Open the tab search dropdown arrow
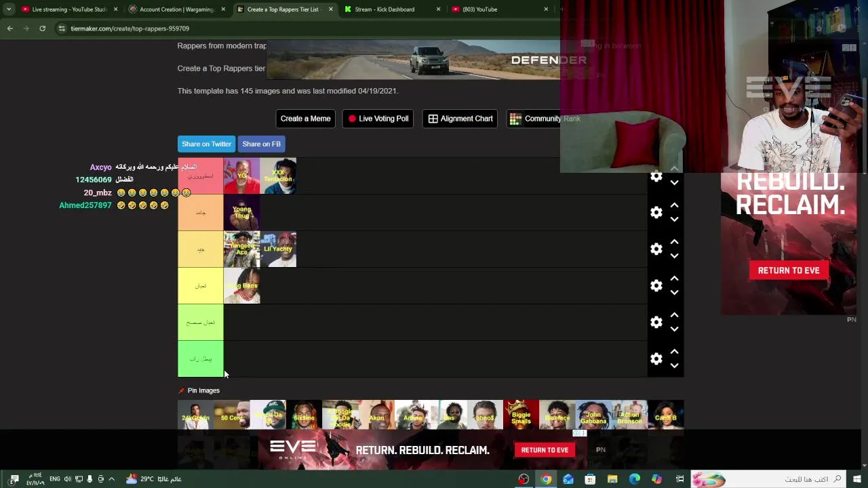The height and width of the screenshot is (488, 868). click(x=8, y=9)
